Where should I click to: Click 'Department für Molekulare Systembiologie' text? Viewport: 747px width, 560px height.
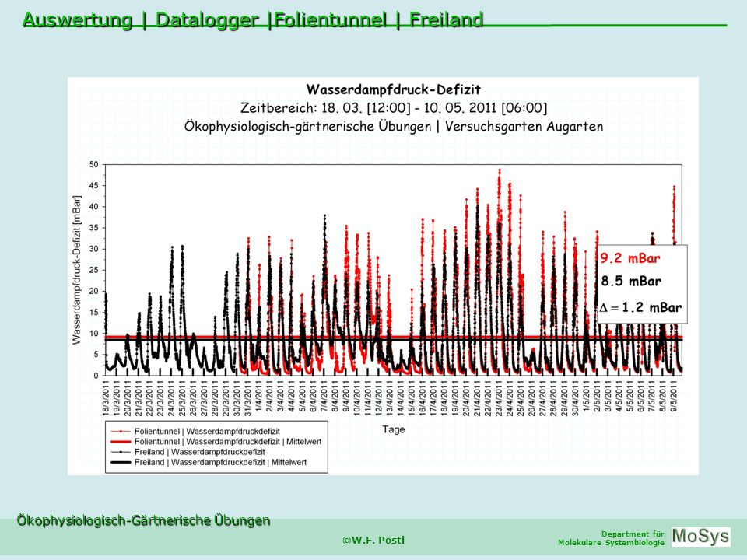pos(612,538)
